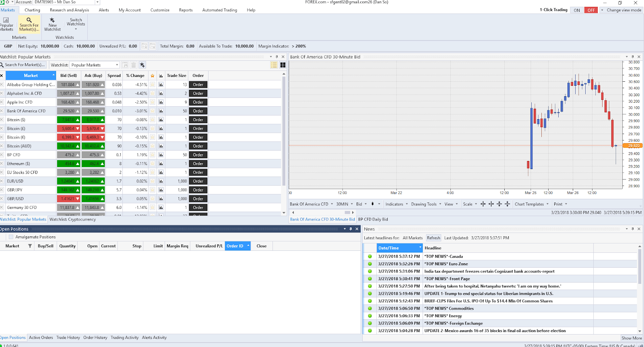
Task: Open the chart for Bitcoin ($)
Action: point(161,120)
